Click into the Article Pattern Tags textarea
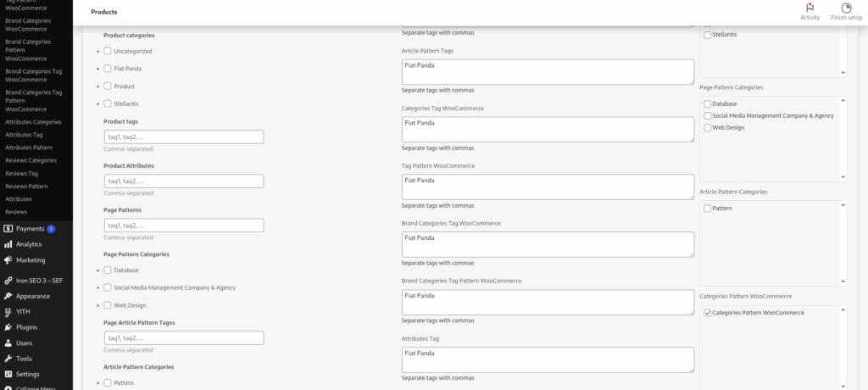Viewport: 868px width, 390px height. click(x=548, y=72)
